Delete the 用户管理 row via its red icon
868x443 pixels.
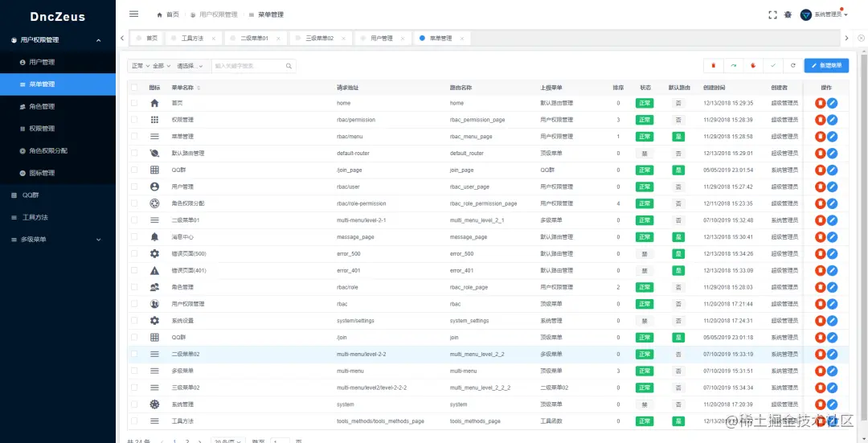(x=821, y=187)
